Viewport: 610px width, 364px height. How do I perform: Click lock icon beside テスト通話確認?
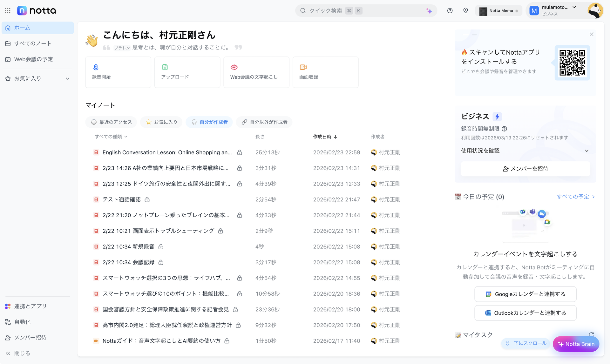point(147,199)
